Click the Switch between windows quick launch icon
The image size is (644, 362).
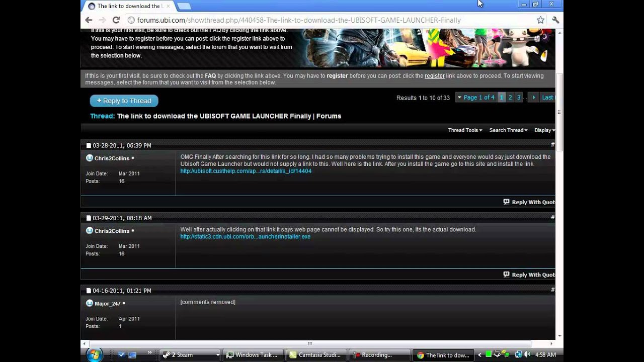(132, 354)
